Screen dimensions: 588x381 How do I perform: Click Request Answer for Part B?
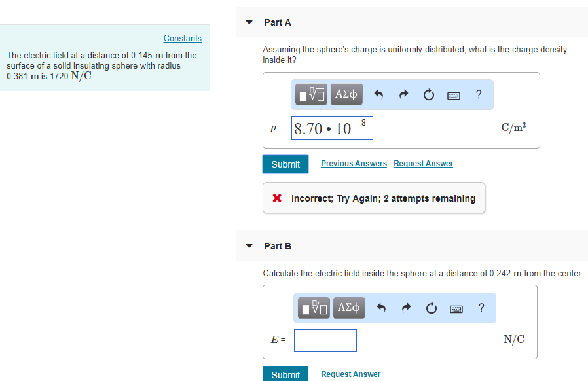pos(350,374)
